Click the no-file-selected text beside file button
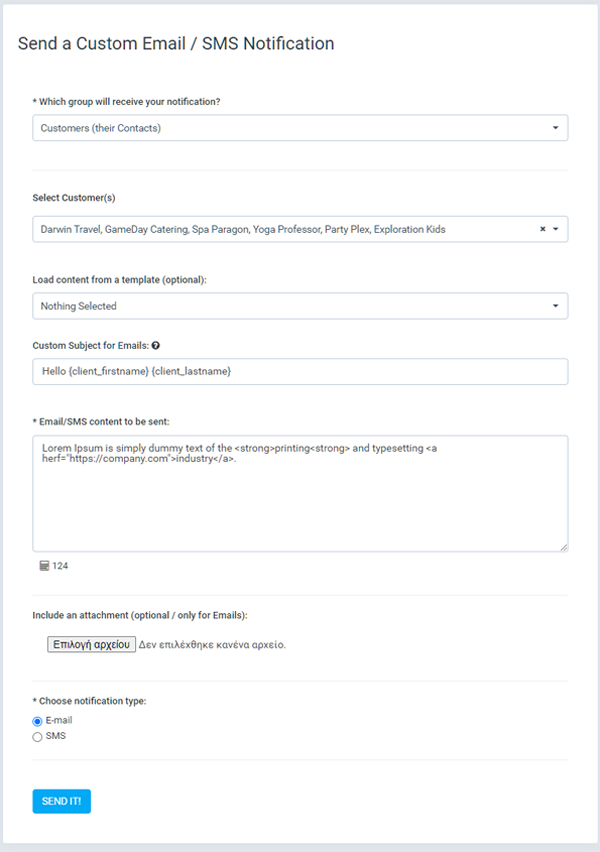This screenshot has height=852, width=600. click(212, 645)
